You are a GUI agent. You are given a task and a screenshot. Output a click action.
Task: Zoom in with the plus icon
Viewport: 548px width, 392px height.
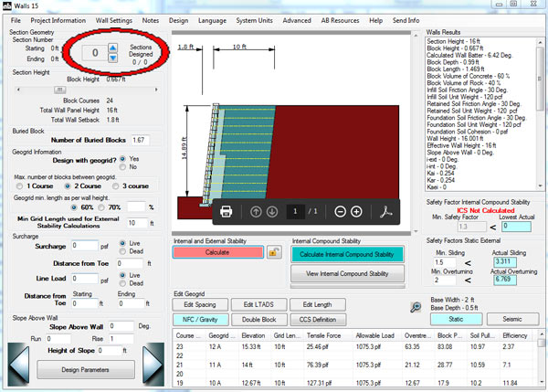(x=356, y=212)
